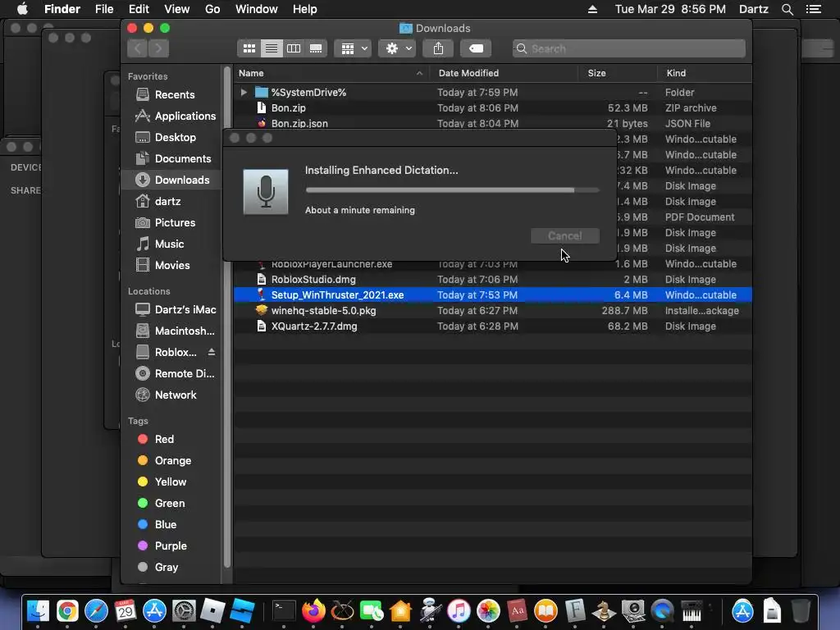Select XQuartz-2.7.7.dmg file
The image size is (840, 630).
(x=493, y=326)
